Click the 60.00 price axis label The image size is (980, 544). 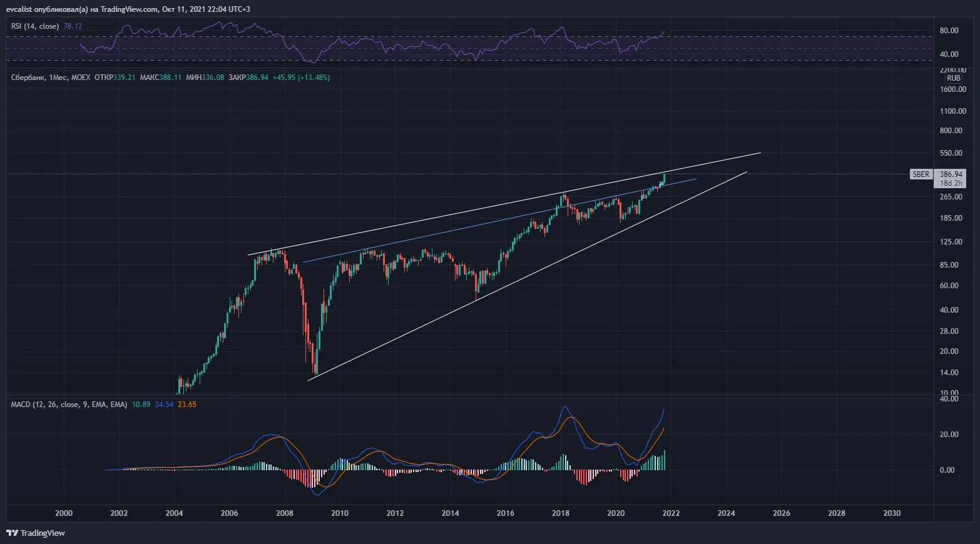coord(949,286)
